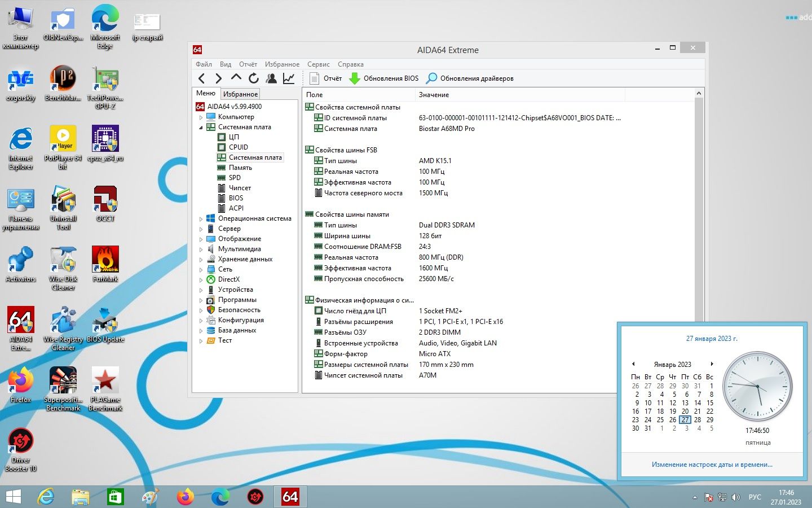Go to next month in calendar
This screenshot has width=812, height=508.
[712, 364]
